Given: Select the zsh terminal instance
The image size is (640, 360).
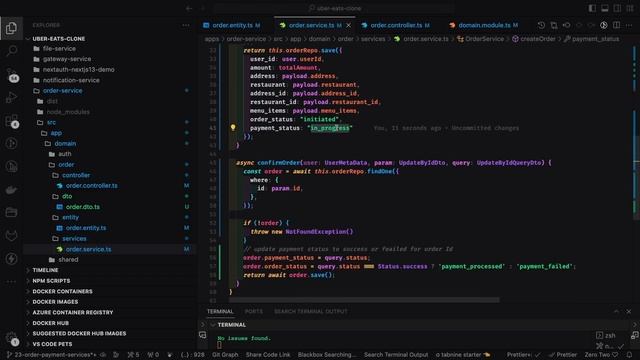Looking at the screenshot, I should [x=606, y=336].
